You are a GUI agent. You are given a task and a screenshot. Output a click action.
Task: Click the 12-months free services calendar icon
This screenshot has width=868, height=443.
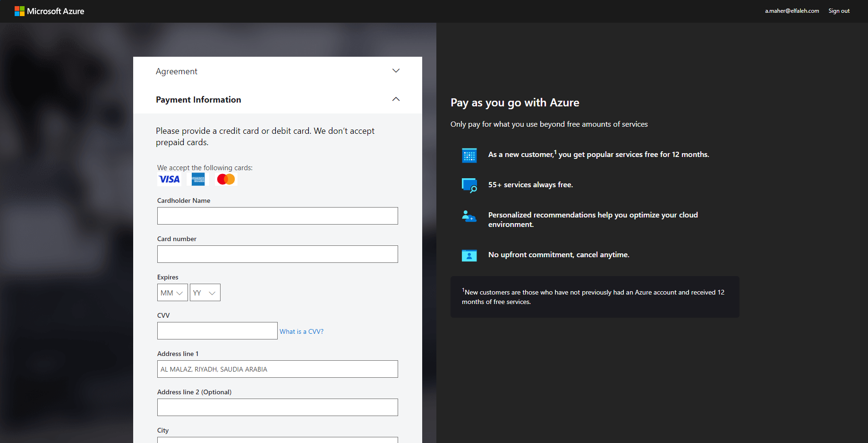(x=469, y=155)
